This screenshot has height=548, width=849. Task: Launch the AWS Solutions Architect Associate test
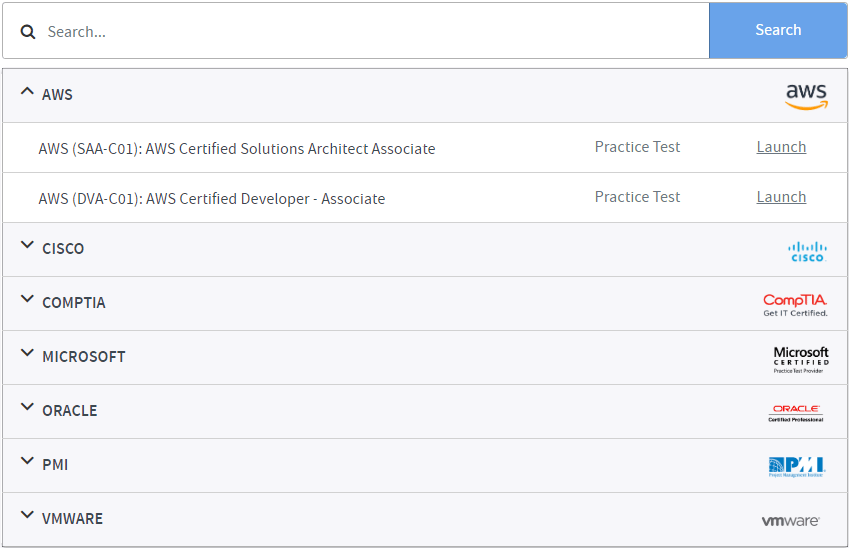pos(781,147)
